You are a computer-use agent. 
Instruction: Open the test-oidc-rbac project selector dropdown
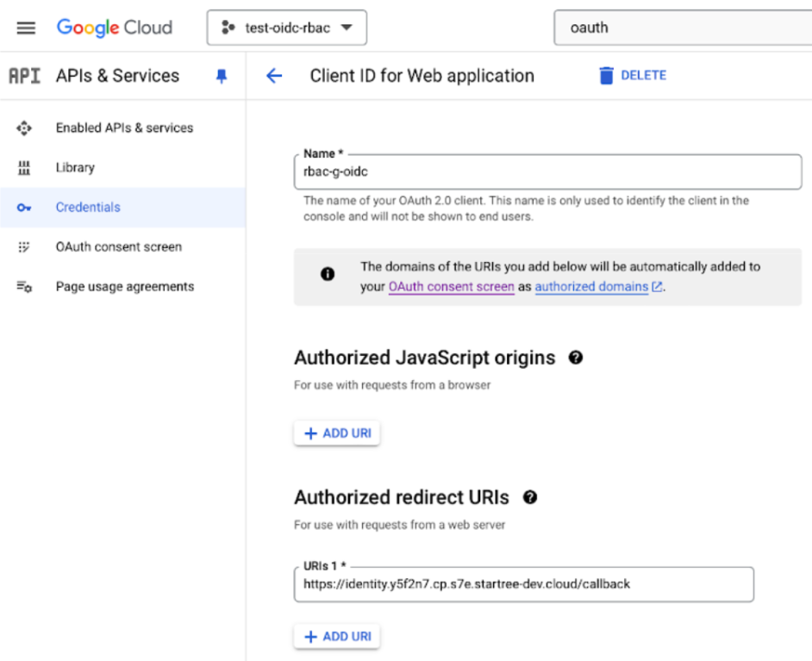pos(286,27)
